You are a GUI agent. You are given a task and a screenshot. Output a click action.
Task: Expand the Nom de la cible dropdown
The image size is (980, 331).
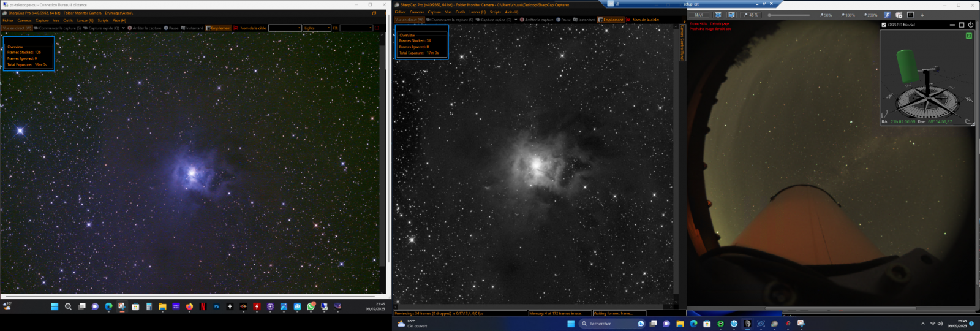pos(285,28)
